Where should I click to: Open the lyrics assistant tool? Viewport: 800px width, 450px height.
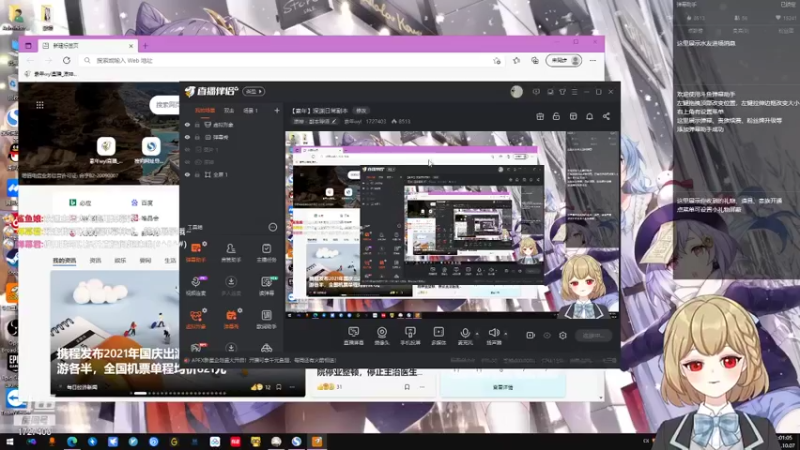click(266, 319)
